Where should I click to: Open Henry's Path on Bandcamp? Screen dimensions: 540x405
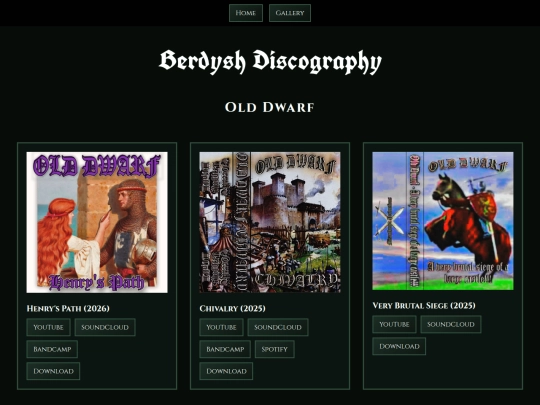pos(52,349)
